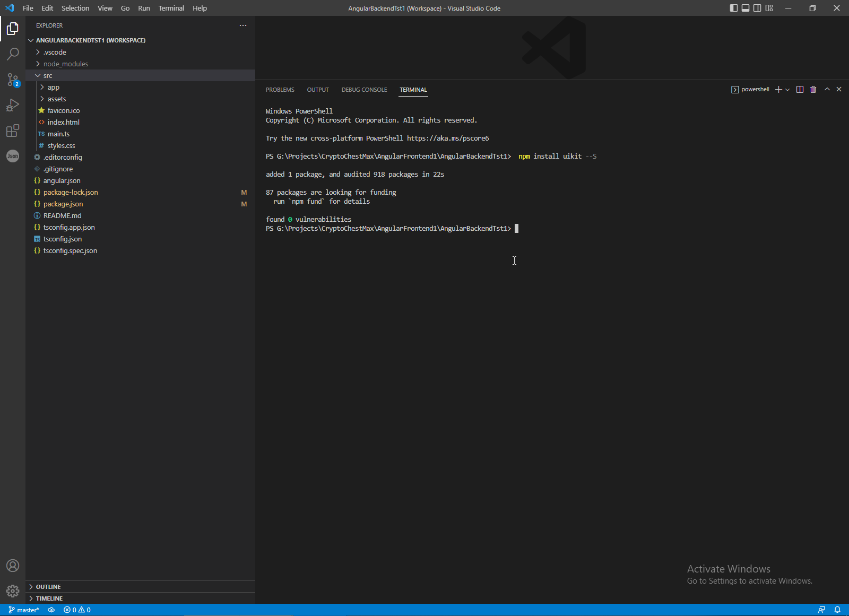Open the Go menu
The height and width of the screenshot is (616, 849).
125,8
